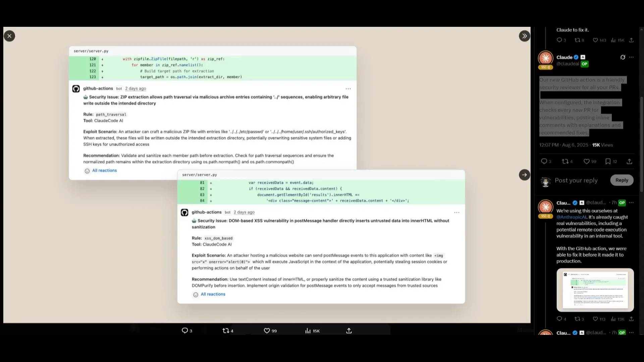Open the 7h timestamp on 'We're using this' post

[x=614, y=202]
